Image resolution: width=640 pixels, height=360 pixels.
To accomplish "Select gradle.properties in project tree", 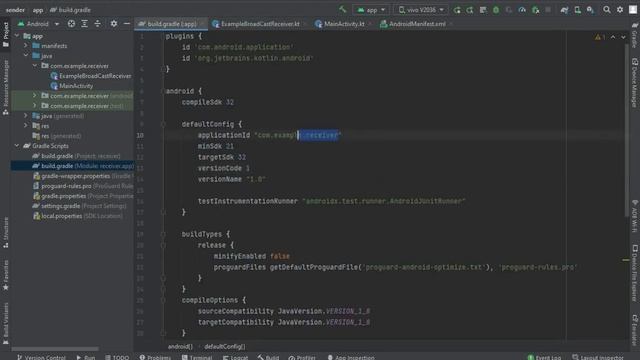I will pos(82,196).
